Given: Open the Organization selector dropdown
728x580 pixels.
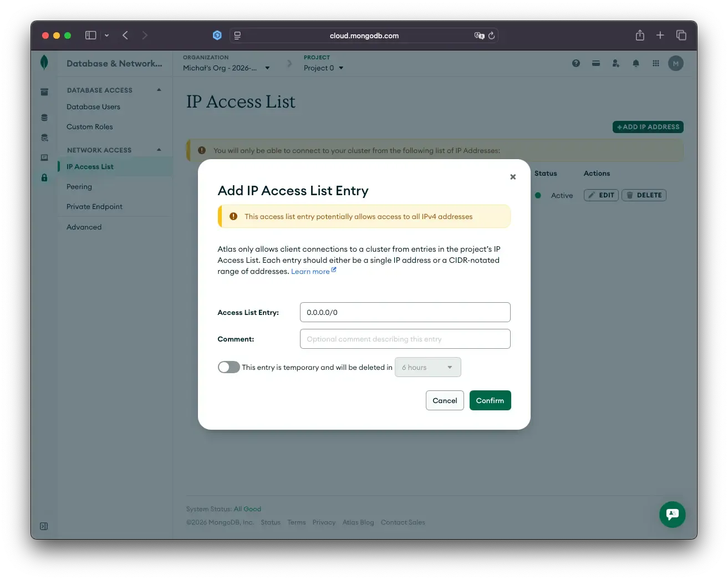Looking at the screenshot, I should [226, 68].
